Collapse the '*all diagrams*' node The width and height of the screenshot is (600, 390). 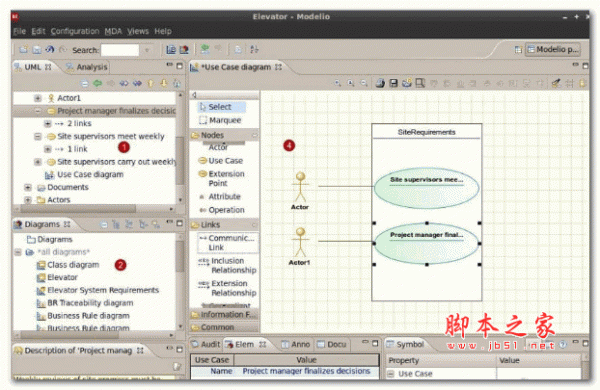click(18, 252)
